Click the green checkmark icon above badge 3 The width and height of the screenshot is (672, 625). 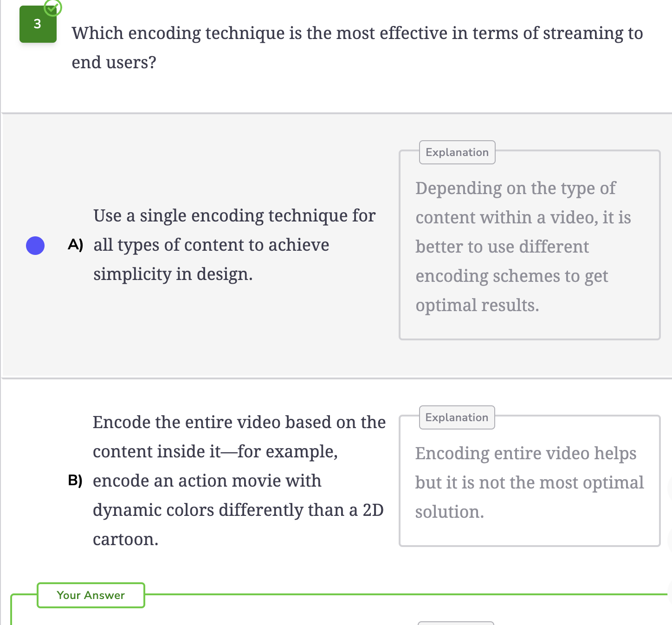click(x=52, y=7)
